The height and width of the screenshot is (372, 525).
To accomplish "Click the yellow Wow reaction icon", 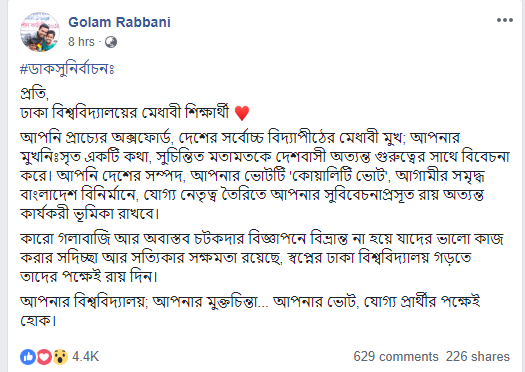I will pos(60,357).
